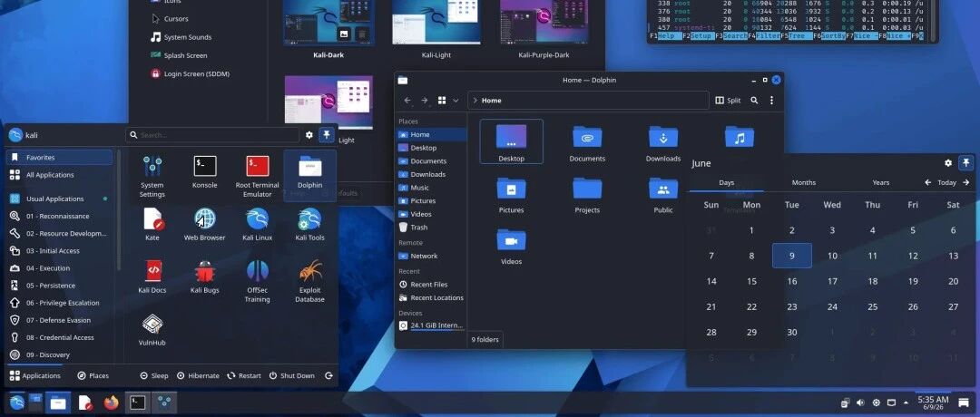The height and width of the screenshot is (417, 980).
Task: Select Days tab in calendar
Action: click(x=726, y=182)
